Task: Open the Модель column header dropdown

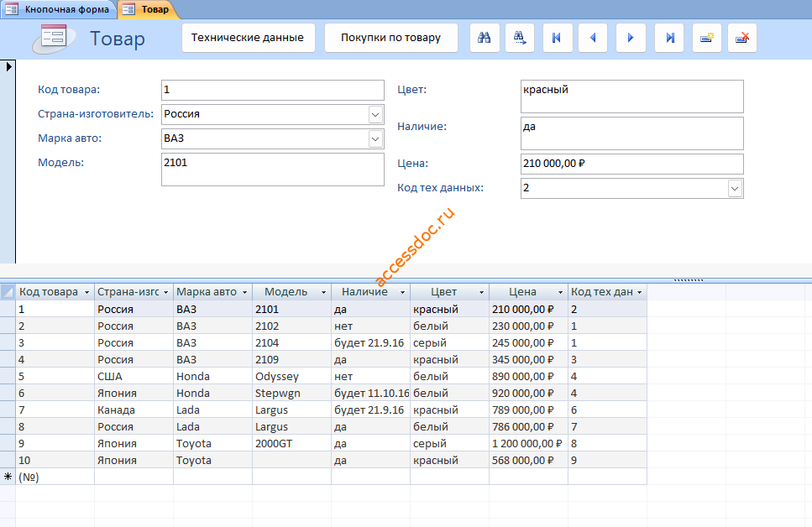Action: [x=323, y=293]
